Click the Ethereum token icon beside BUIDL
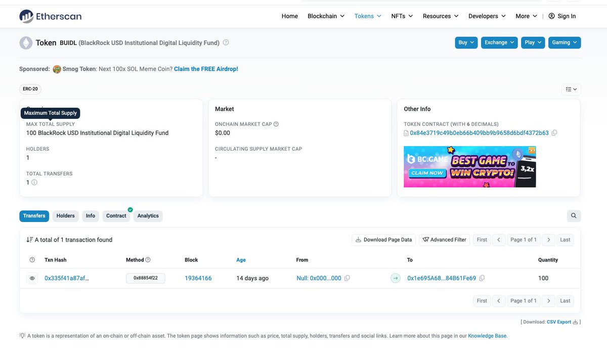 pyautogui.click(x=26, y=43)
